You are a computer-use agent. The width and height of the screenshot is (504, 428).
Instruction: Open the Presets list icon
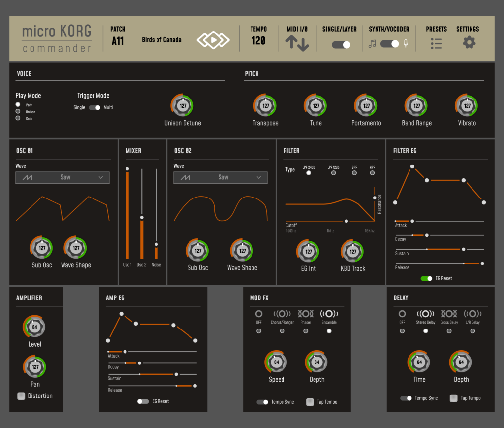click(436, 43)
